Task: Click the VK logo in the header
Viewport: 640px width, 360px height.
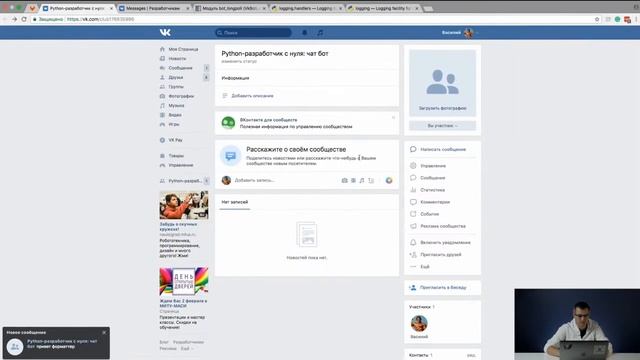Action: 165,33
